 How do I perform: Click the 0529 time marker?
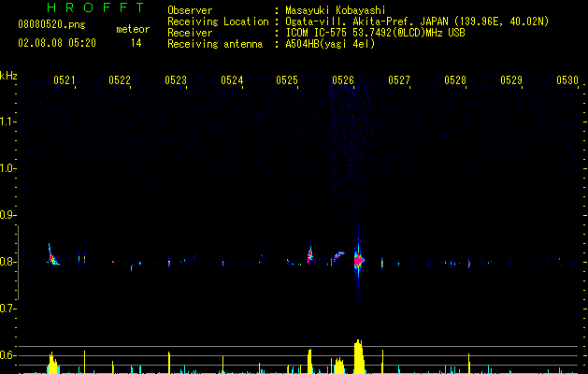[x=511, y=80]
